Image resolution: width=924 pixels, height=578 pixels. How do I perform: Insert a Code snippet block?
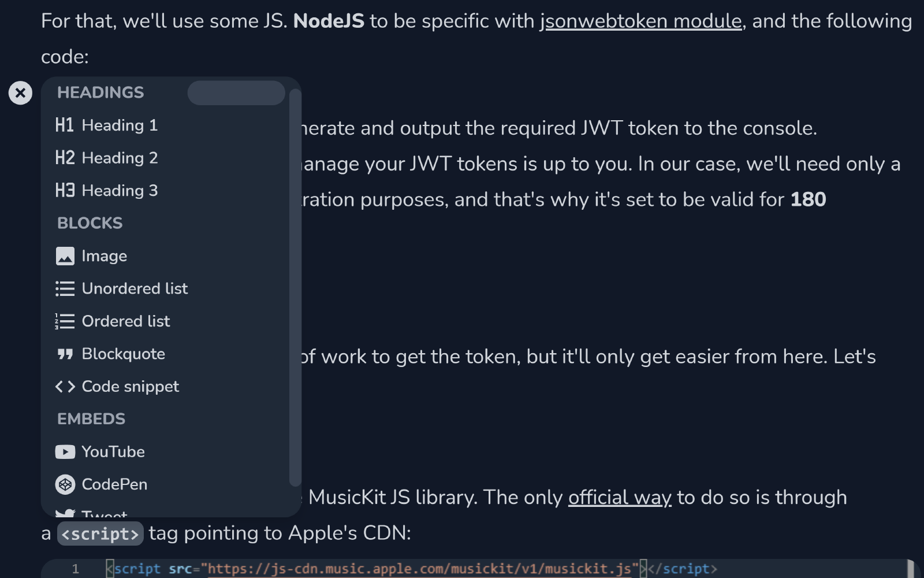coord(130,387)
